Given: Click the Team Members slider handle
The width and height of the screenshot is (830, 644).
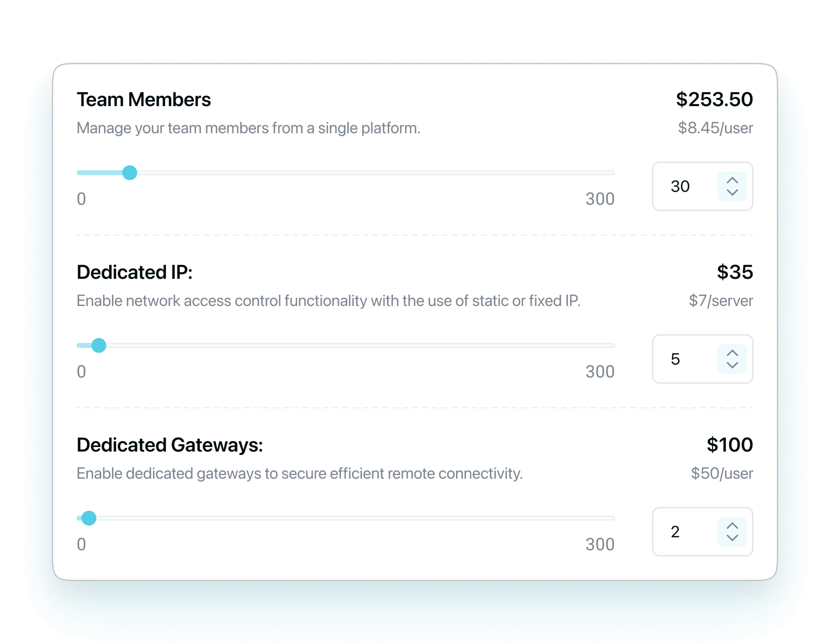Looking at the screenshot, I should pyautogui.click(x=130, y=173).
